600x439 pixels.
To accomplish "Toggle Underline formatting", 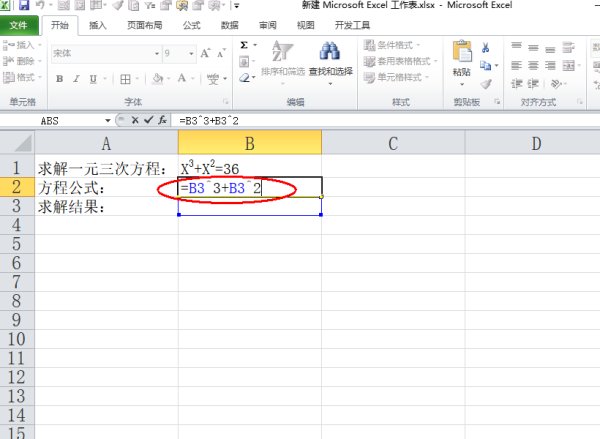I will 93,79.
